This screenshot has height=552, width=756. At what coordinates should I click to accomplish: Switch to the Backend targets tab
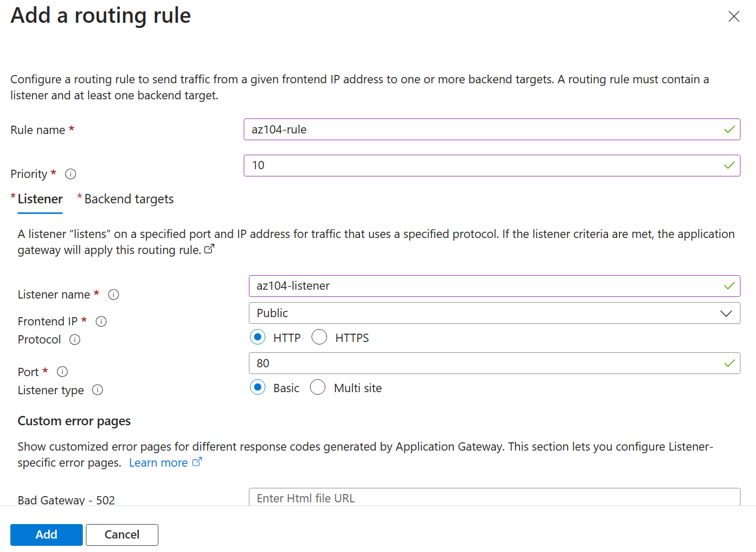[x=128, y=199]
